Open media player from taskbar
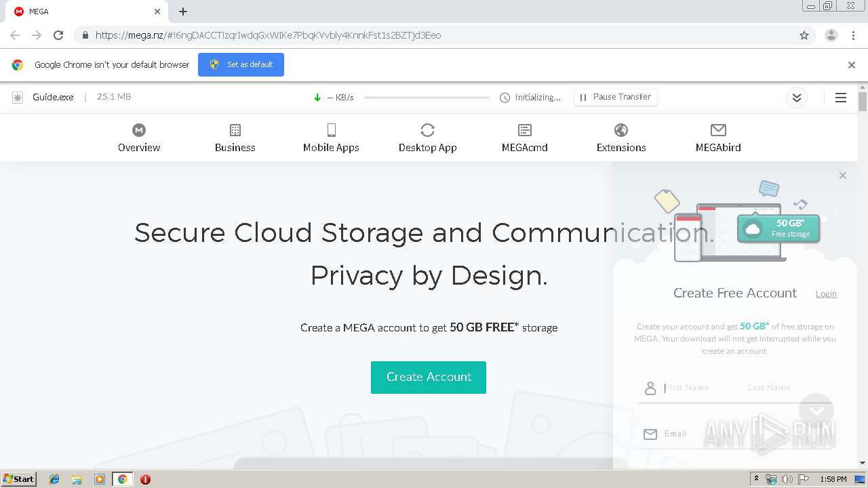868x488 pixels. [x=100, y=479]
